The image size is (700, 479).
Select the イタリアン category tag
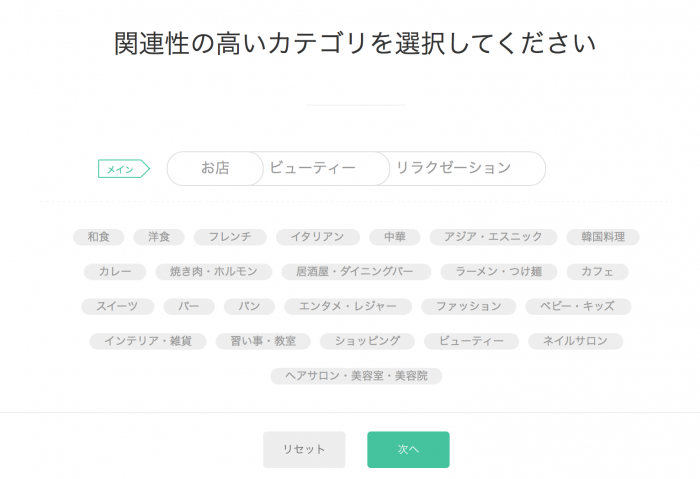[x=317, y=237]
